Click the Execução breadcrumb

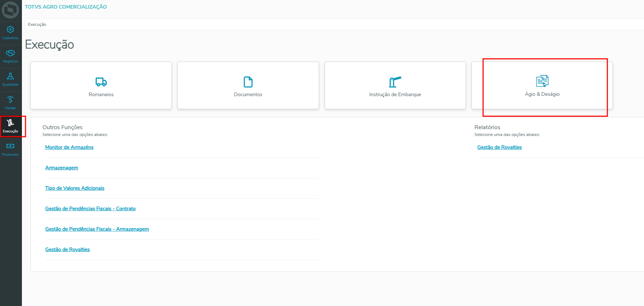click(37, 24)
